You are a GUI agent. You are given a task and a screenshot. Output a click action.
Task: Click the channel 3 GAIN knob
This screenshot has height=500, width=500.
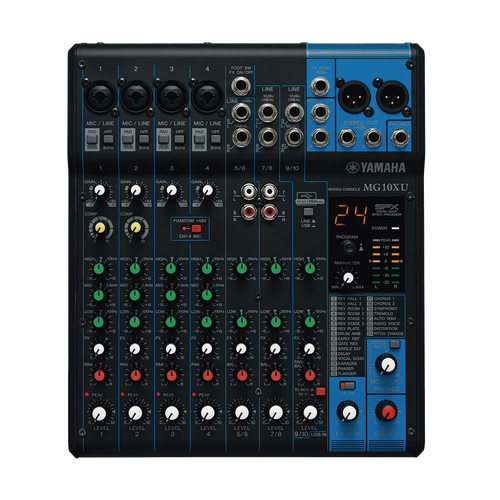(x=171, y=190)
